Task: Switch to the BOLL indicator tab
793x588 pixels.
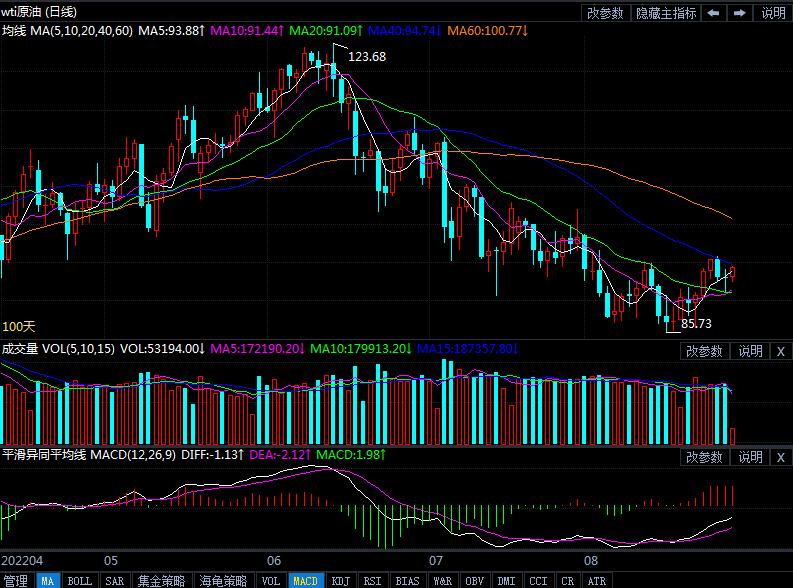Action: [x=79, y=580]
